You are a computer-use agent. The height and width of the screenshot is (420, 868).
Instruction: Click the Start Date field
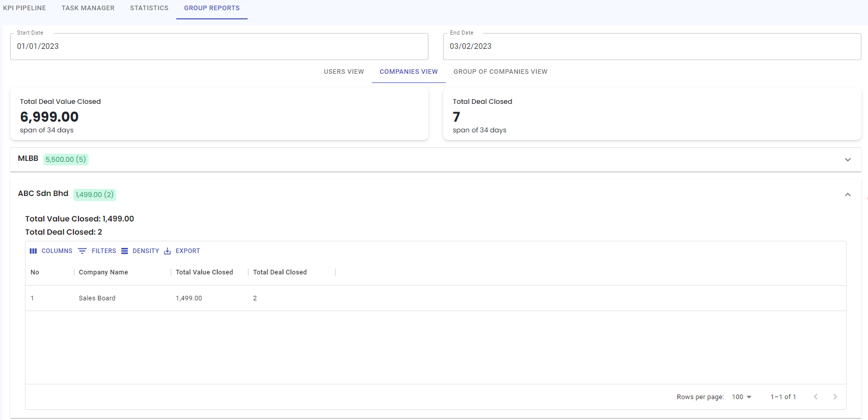tap(219, 46)
